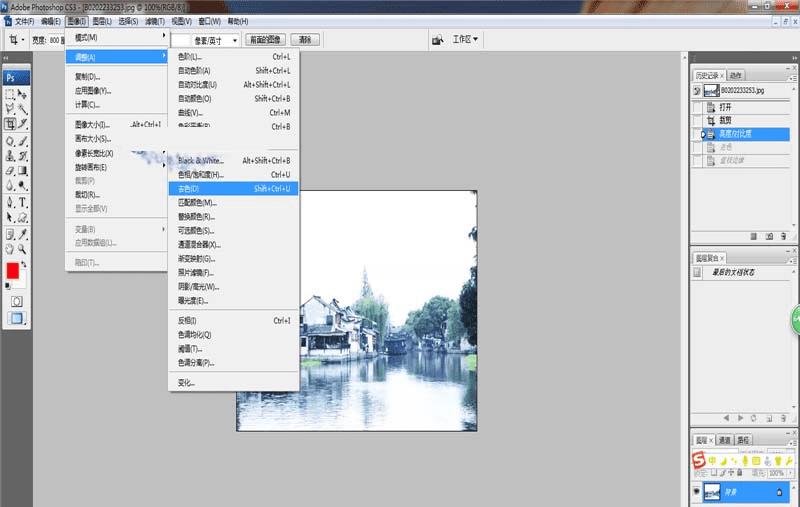The image size is (800, 507).
Task: Select the Gradient tool
Action: click(x=22, y=171)
